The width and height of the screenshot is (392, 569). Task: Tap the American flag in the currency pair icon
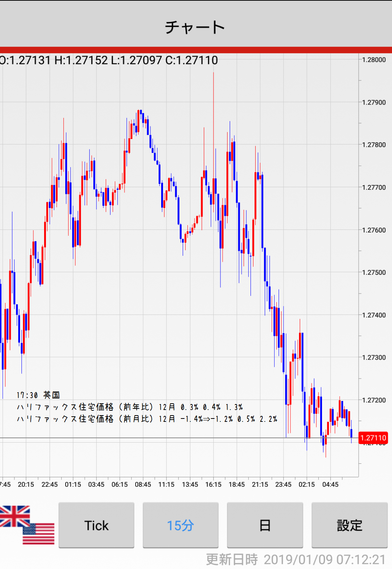(x=39, y=534)
